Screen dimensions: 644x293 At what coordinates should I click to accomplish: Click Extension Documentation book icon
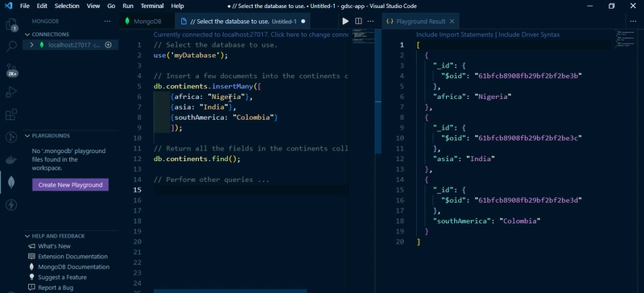click(31, 257)
